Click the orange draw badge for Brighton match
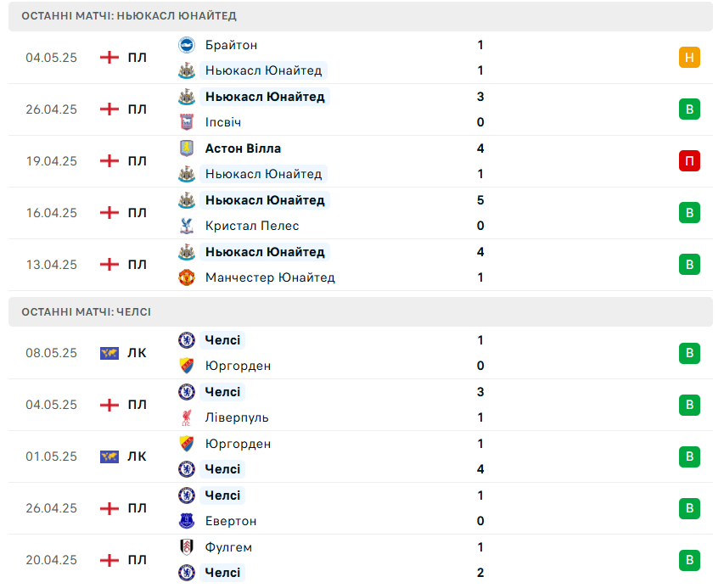This screenshot has height=588, width=724. click(x=689, y=58)
